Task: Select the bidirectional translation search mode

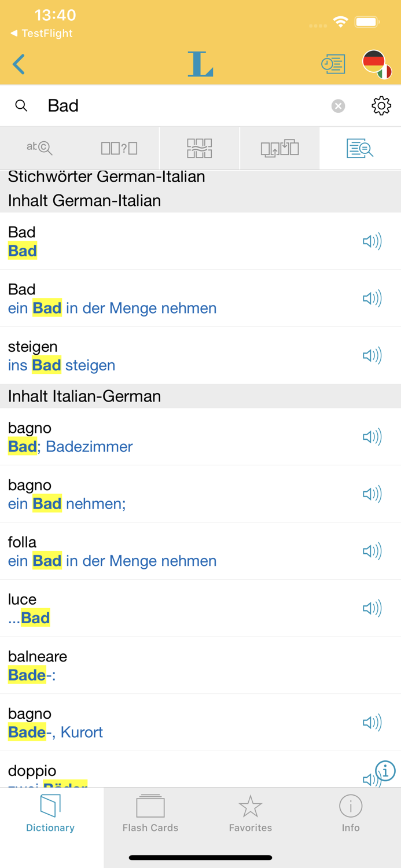Action: point(279,148)
